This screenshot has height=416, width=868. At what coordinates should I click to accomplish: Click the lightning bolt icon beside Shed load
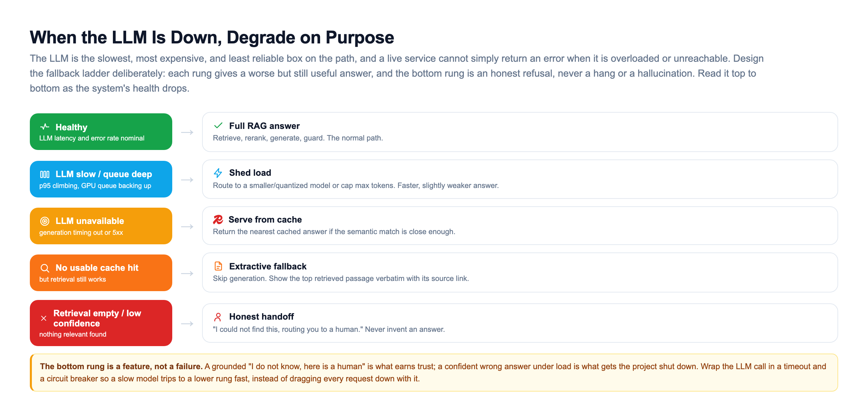point(218,173)
